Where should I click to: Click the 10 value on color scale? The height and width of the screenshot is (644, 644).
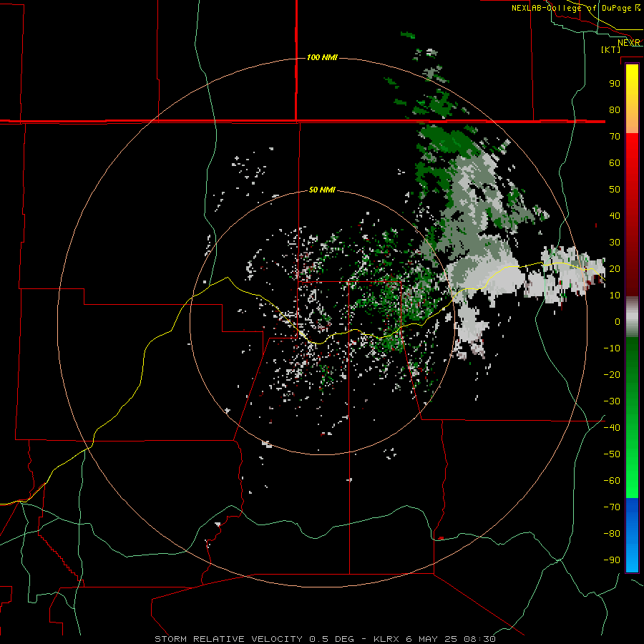point(615,296)
